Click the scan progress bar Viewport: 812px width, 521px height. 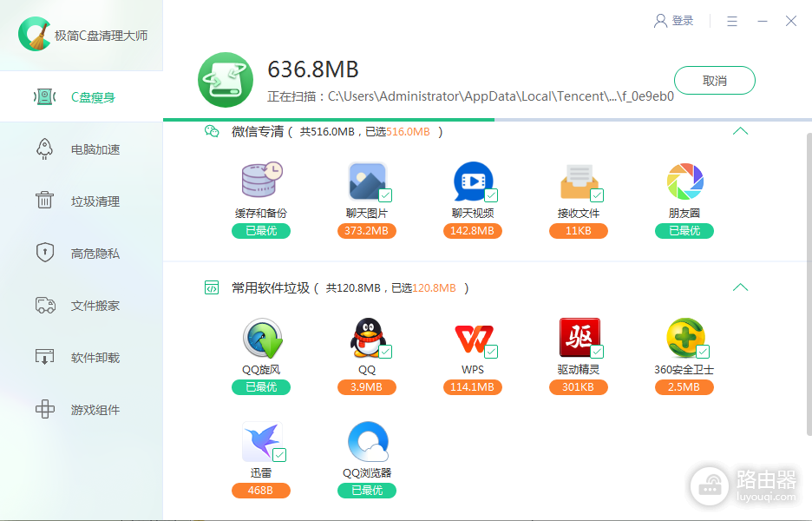click(488, 120)
